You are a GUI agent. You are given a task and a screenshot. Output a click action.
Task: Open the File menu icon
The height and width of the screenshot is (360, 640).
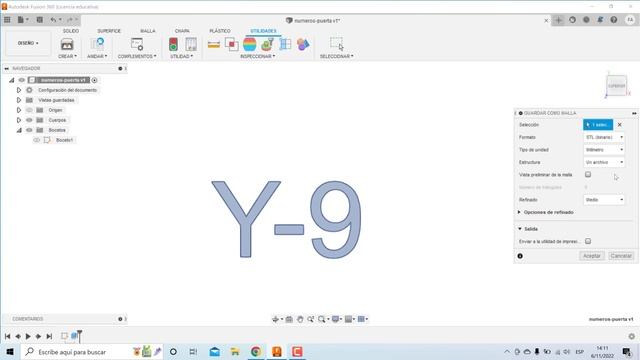[x=21, y=20]
